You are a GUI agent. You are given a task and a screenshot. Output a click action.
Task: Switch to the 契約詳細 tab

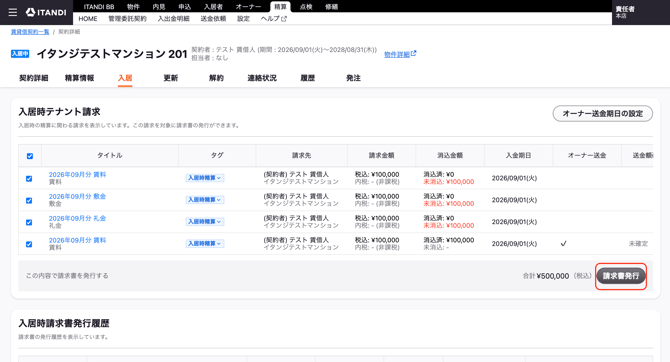(34, 78)
